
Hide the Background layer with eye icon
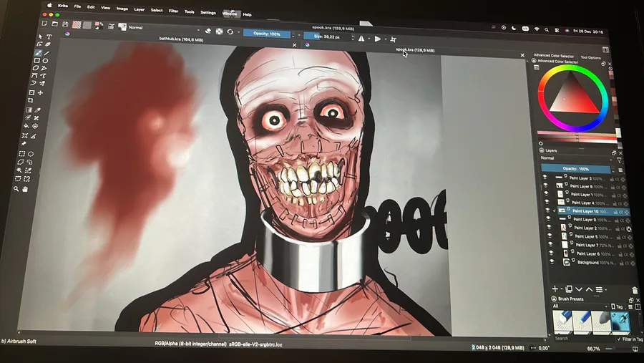click(552, 261)
